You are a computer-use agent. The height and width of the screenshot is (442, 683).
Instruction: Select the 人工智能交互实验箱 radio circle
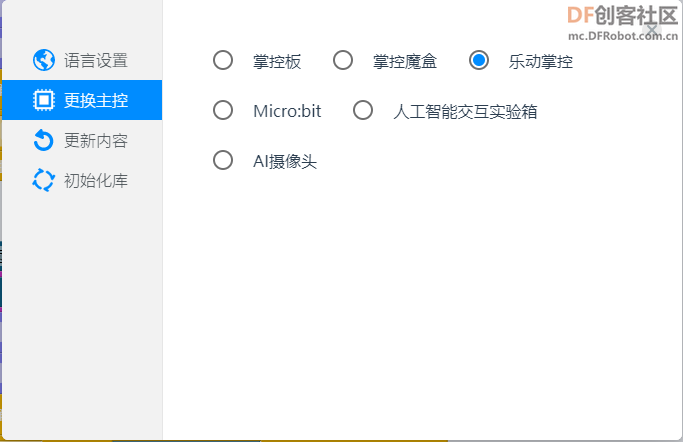(x=363, y=110)
